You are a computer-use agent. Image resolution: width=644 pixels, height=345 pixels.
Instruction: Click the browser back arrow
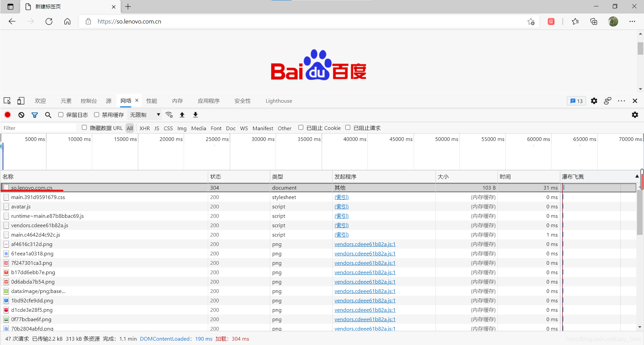pos(12,21)
